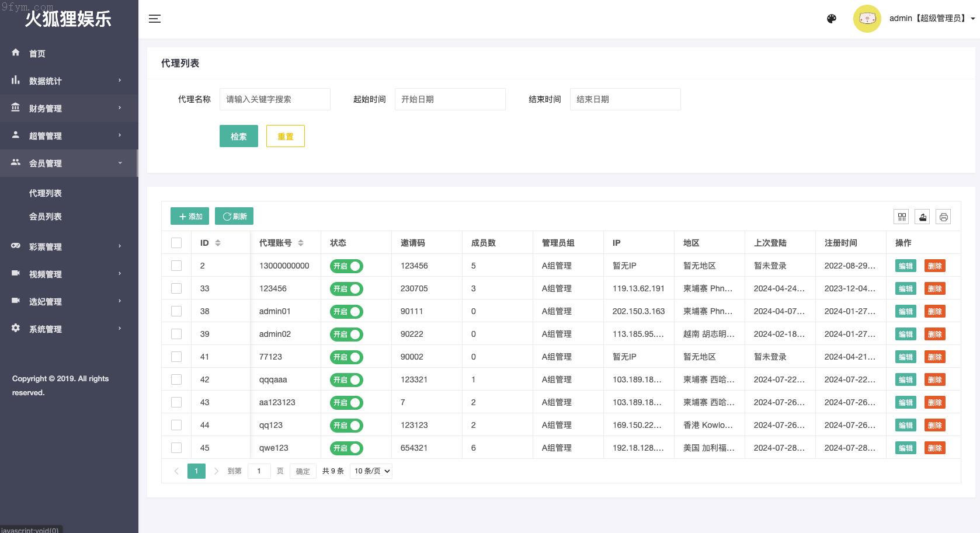Expand the 系统管理 sidebar menu
Viewport: 980px width, 533px height.
(x=69, y=329)
